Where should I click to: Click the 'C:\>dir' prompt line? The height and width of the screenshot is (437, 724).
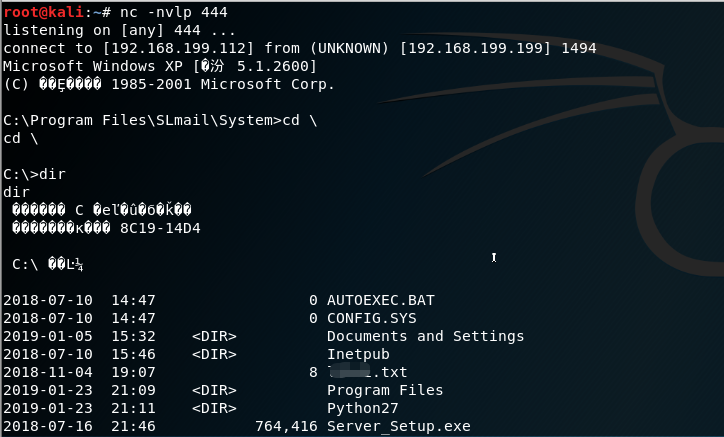click(x=35, y=175)
